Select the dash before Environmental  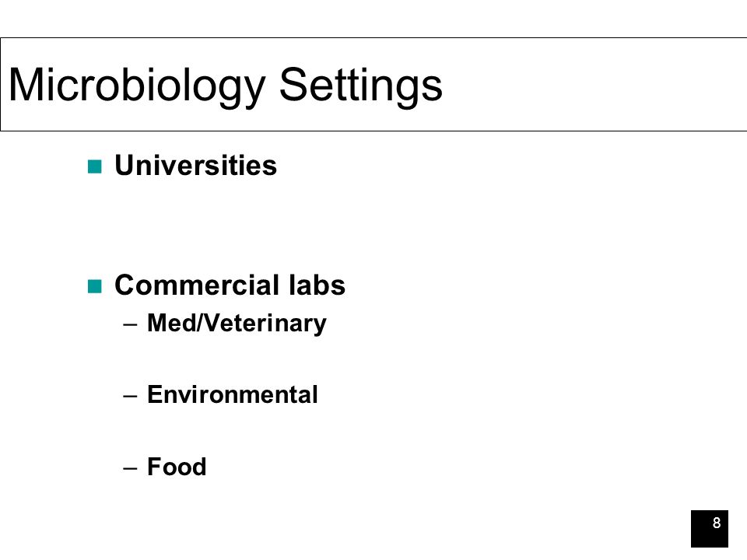click(130, 396)
